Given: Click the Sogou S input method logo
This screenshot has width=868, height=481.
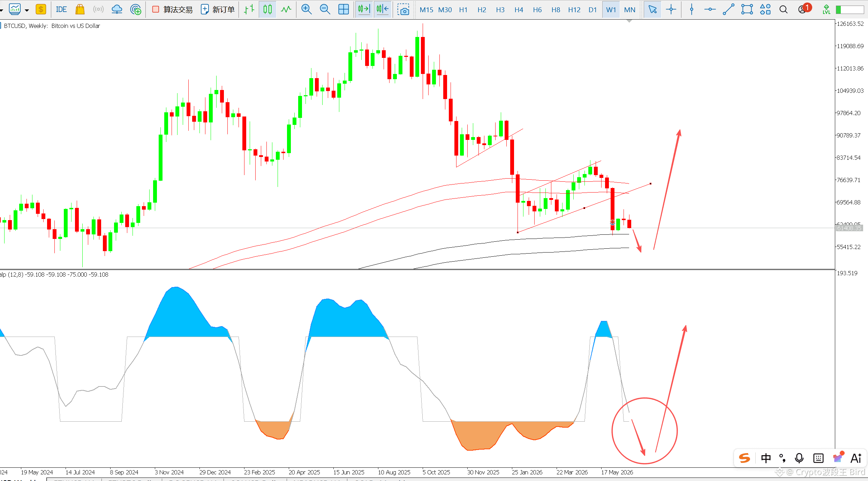Looking at the screenshot, I should coord(745,458).
